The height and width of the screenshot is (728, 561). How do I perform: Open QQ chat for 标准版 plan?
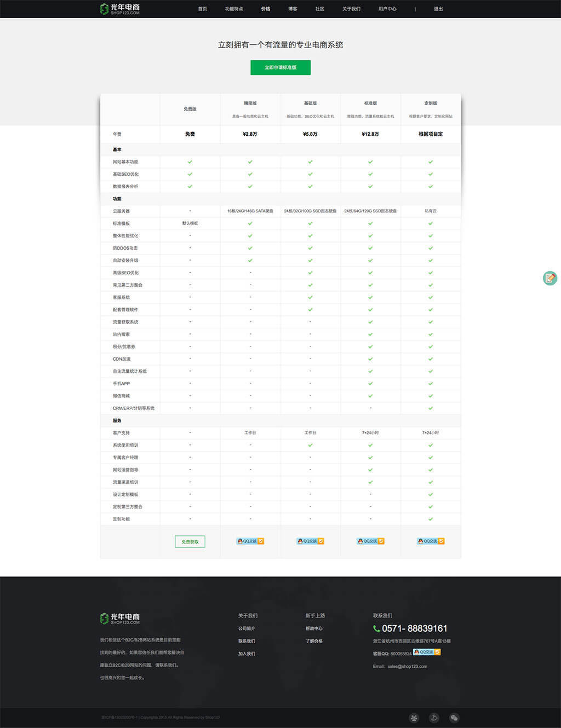point(370,541)
